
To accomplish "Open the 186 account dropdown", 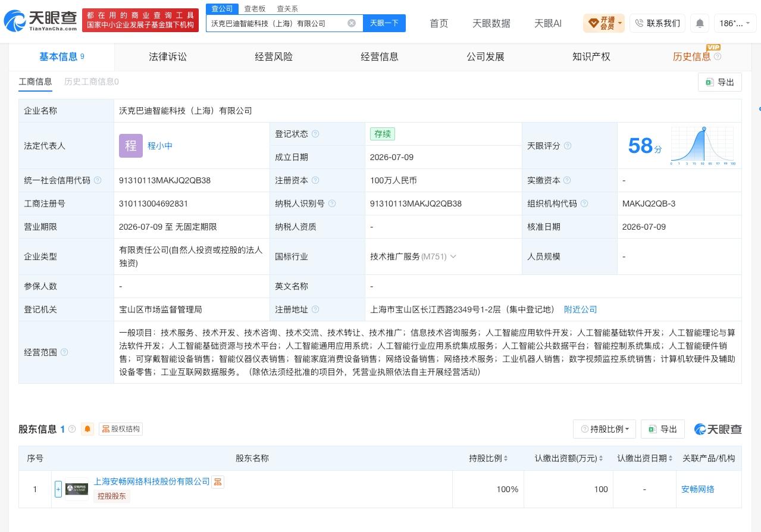I will [735, 23].
